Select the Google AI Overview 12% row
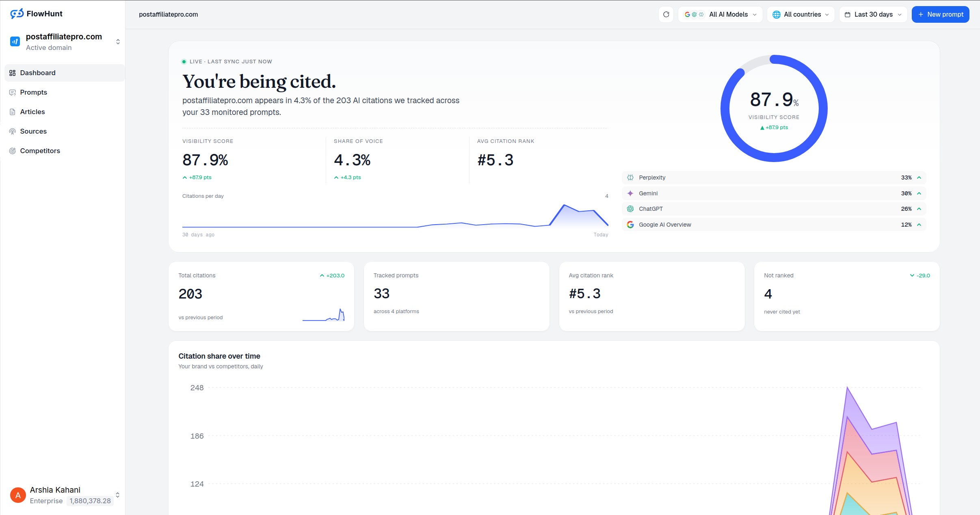This screenshot has height=515, width=980. point(774,225)
